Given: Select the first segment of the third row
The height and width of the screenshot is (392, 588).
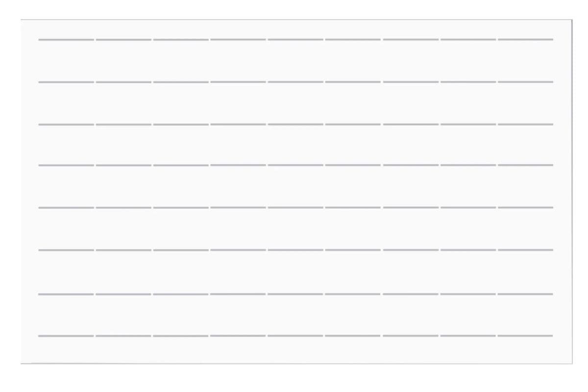Looking at the screenshot, I should click(66, 124).
